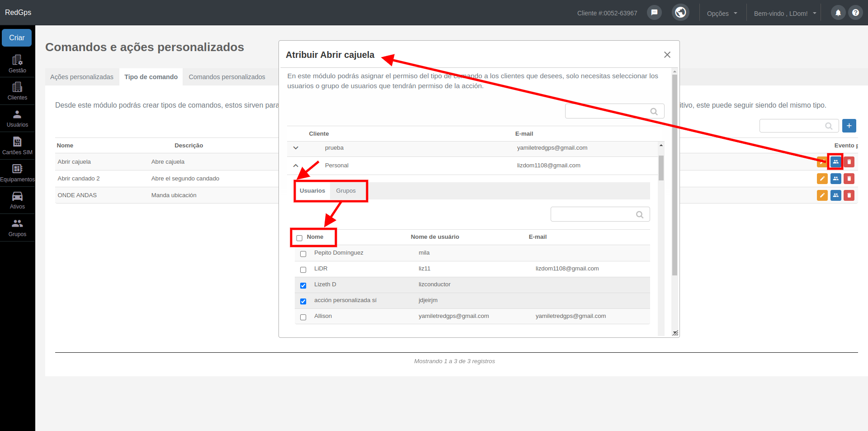Open the Clientes sidebar section

pos(17,91)
